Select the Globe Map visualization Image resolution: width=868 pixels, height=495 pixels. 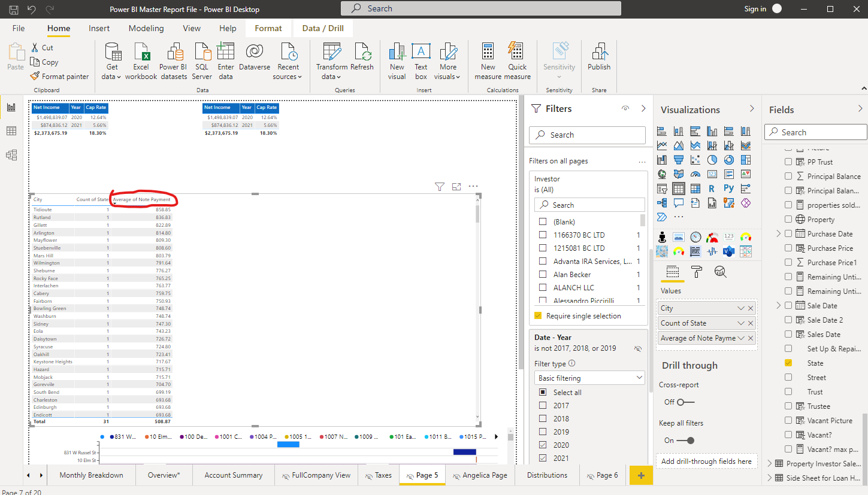[x=661, y=174]
